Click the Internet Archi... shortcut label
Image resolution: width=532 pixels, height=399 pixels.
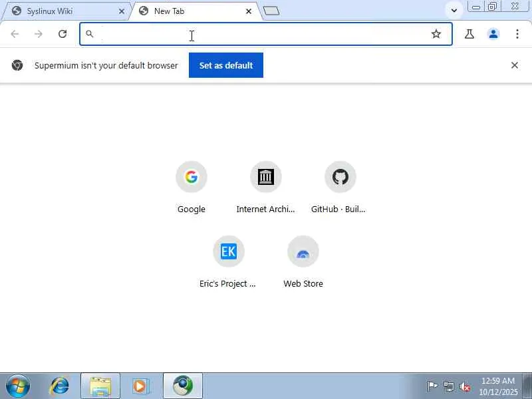pos(265,209)
